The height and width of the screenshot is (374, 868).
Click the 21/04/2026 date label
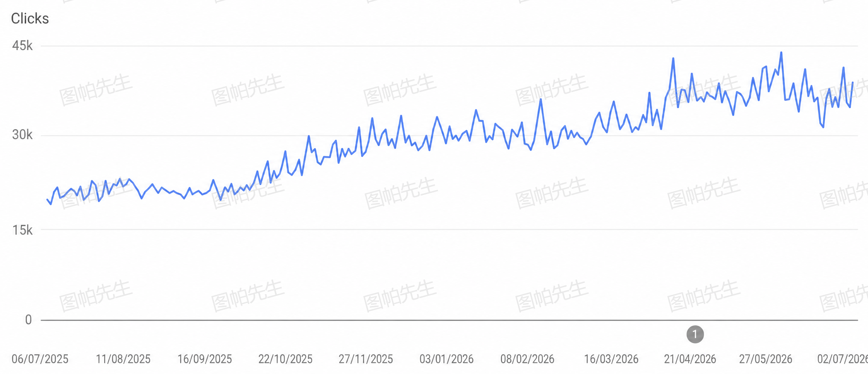690,359
